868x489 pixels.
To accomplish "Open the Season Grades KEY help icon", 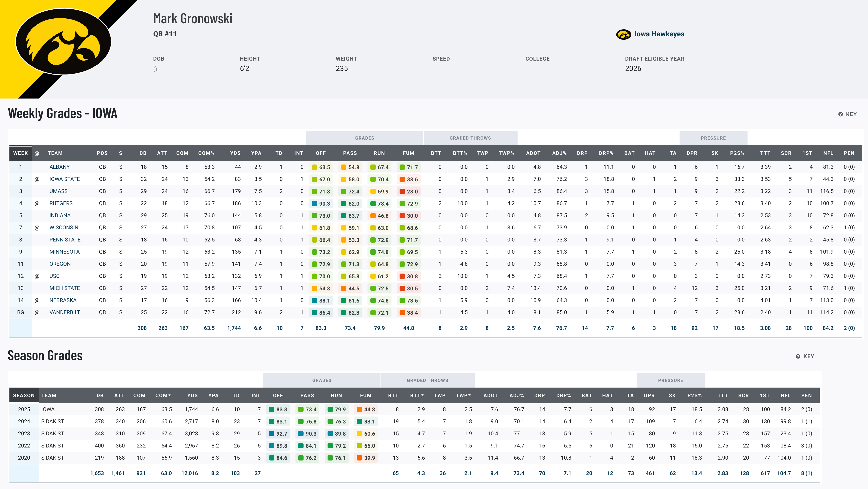I will [798, 357].
